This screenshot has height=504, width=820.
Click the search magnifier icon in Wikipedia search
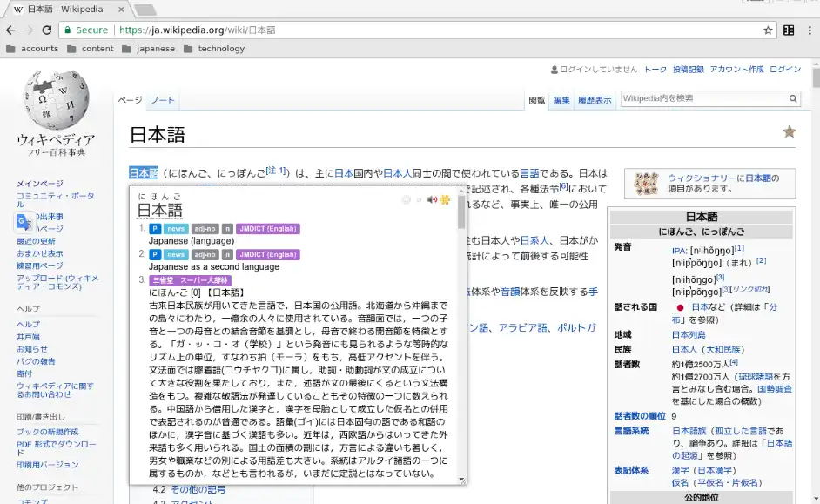[x=793, y=98]
